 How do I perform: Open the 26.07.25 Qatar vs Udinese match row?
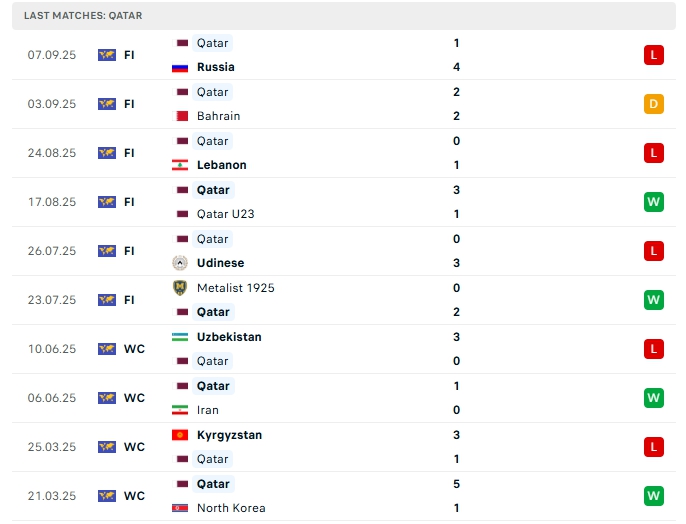point(340,251)
